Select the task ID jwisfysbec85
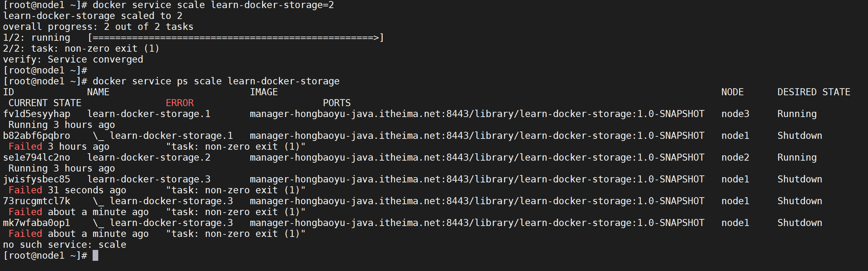This screenshot has height=271, width=868. [36, 179]
